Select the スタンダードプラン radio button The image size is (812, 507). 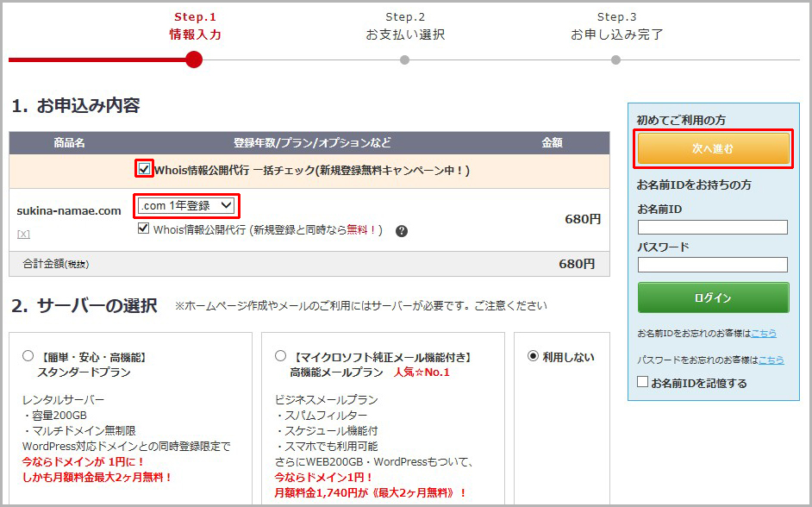coord(28,356)
